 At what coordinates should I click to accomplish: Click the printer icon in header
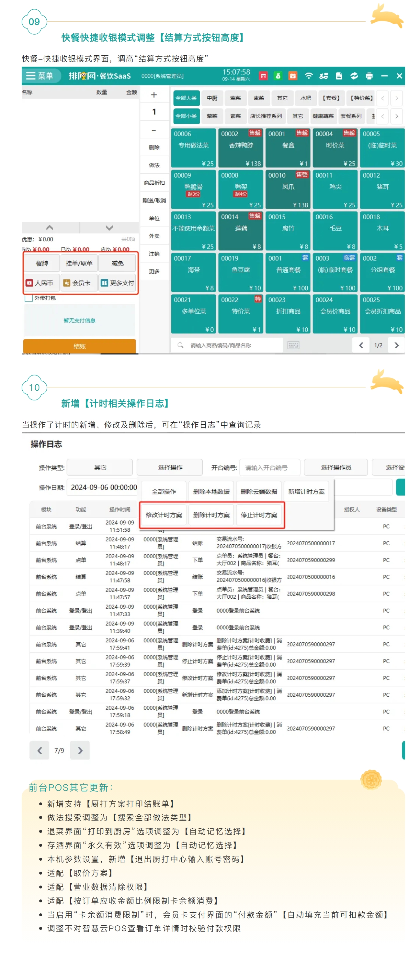[x=369, y=76]
